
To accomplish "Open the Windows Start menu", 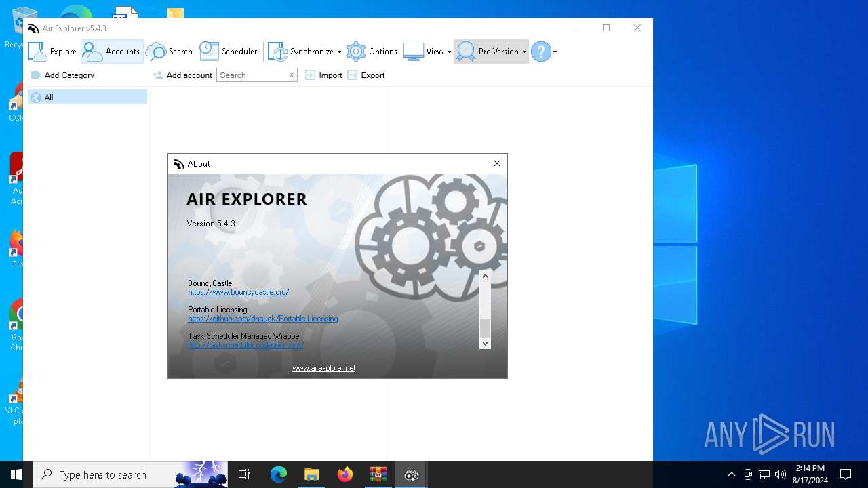I will pos(16,474).
